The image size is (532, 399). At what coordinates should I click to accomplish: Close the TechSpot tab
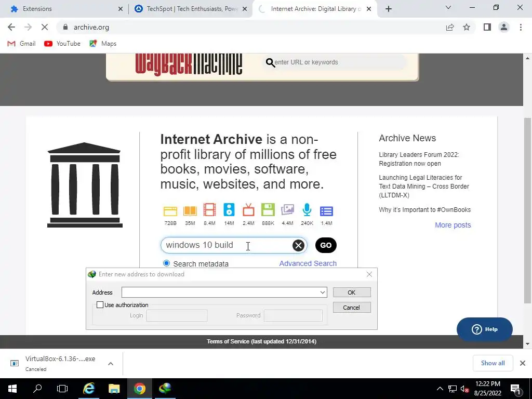[x=245, y=9]
